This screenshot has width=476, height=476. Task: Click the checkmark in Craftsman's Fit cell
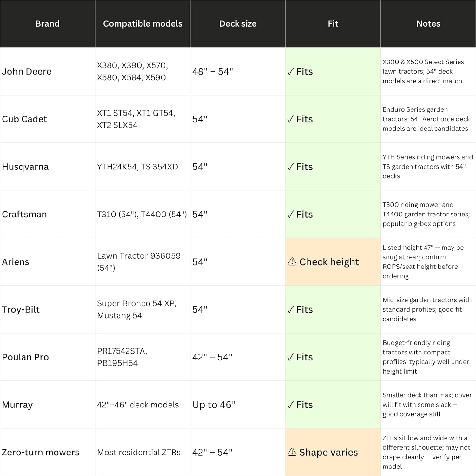tap(290, 215)
